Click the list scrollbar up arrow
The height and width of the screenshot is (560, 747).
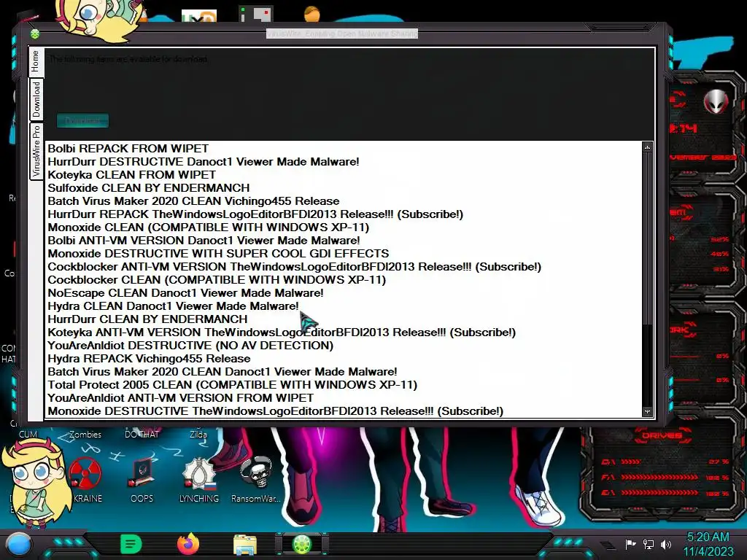coord(647,147)
